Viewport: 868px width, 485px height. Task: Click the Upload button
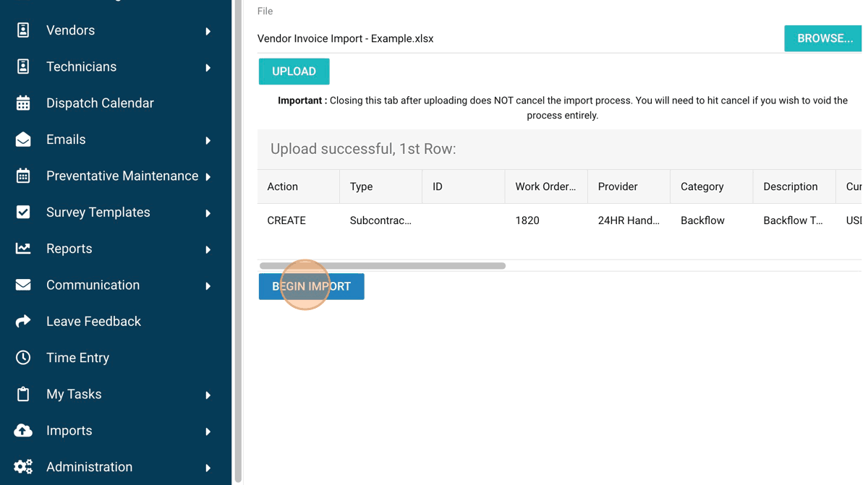[x=294, y=72]
